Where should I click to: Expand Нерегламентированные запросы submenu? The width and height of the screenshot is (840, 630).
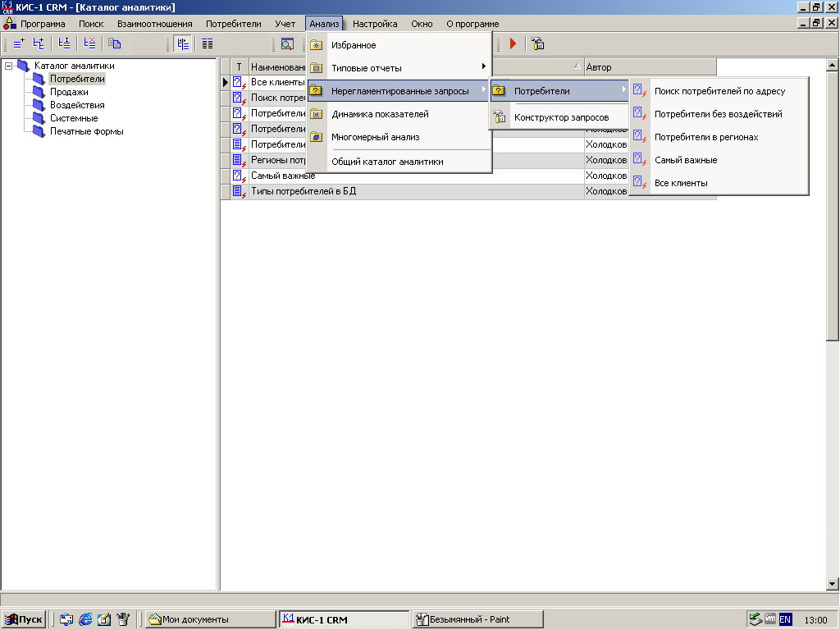click(x=399, y=91)
